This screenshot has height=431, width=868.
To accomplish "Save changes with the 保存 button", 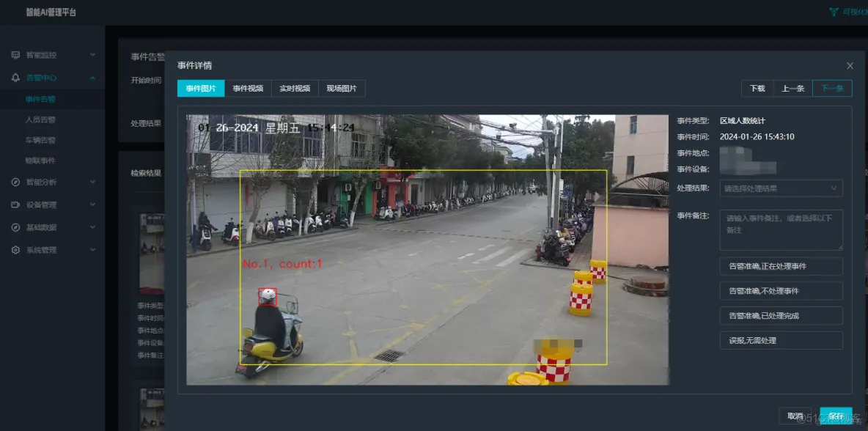I will [837, 415].
